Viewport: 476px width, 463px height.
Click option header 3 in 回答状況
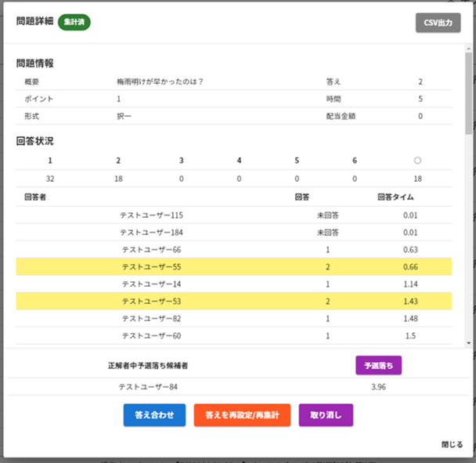[x=181, y=161]
